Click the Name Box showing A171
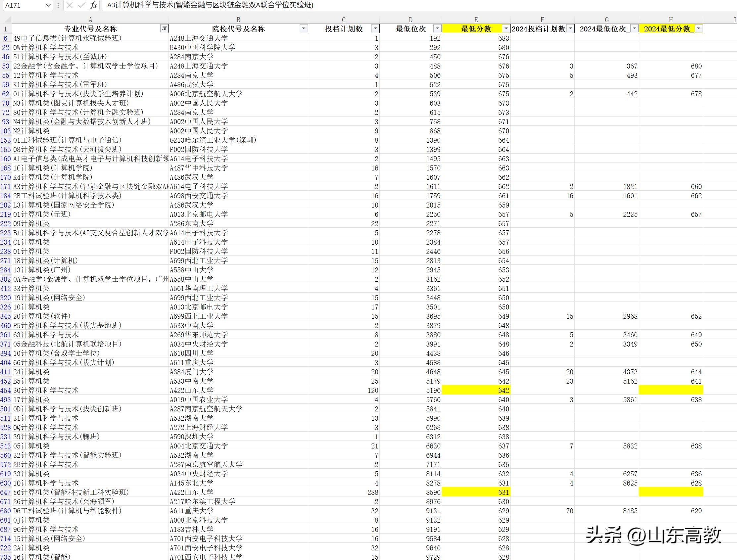Viewport: 737px width, 560px height. pos(24,5)
